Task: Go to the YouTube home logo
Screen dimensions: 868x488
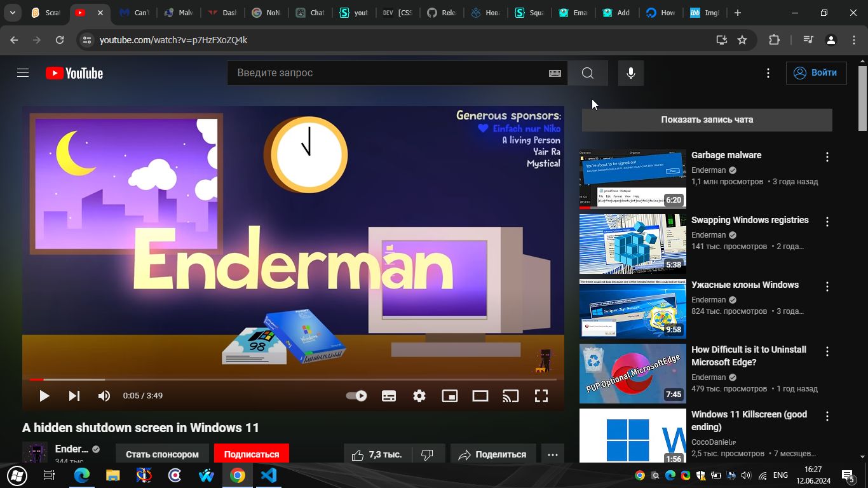Action: click(x=74, y=73)
